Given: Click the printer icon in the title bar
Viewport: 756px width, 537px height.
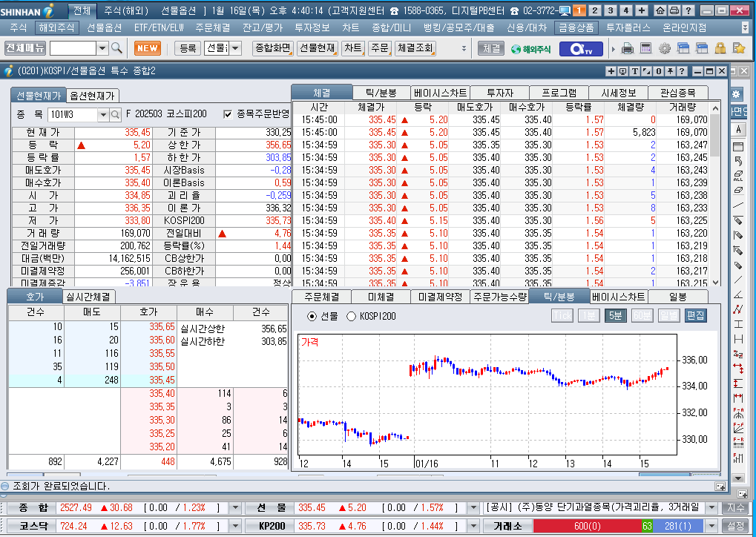Looking at the screenshot, I should (x=674, y=10).
